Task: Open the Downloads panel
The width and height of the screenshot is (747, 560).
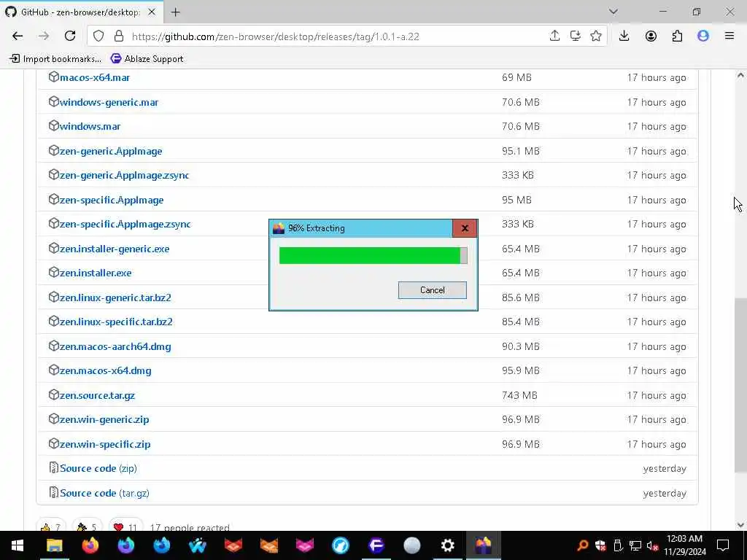Action: click(x=624, y=36)
